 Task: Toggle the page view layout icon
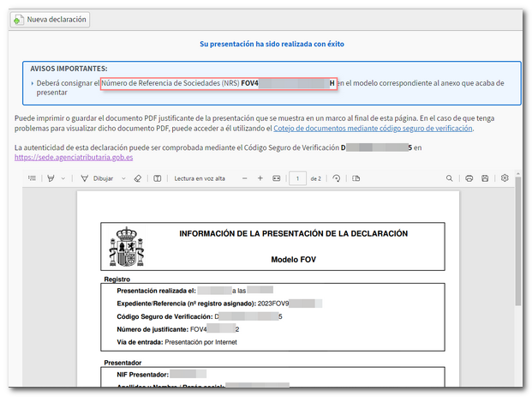point(356,178)
